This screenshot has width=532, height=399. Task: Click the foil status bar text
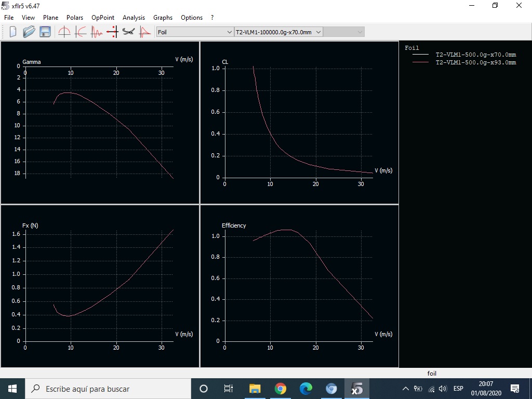pos(432,373)
